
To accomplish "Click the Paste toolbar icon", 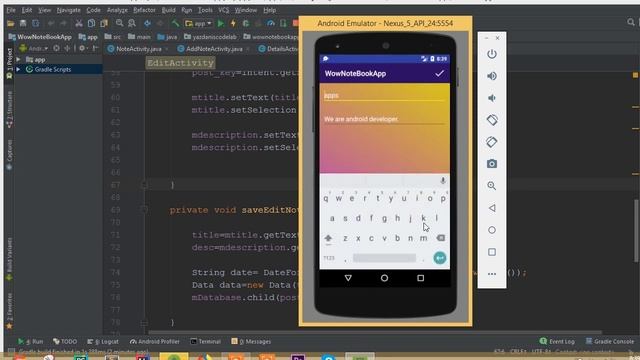I will tap(104, 24).
